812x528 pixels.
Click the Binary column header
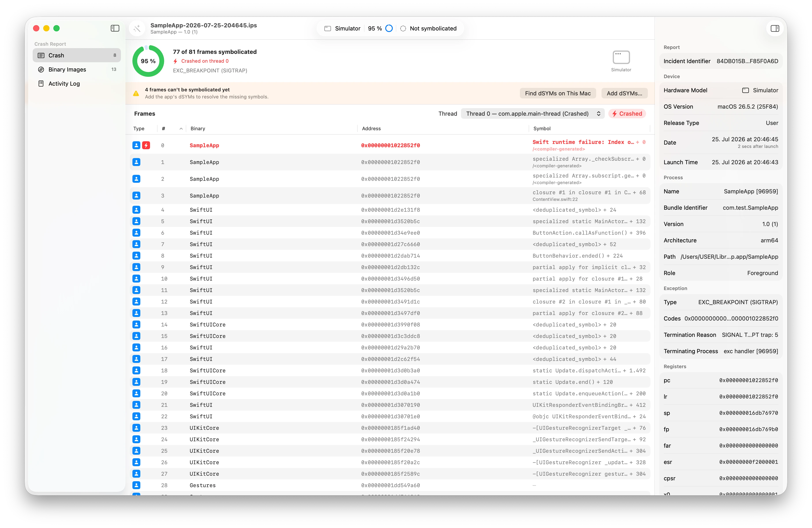tap(198, 129)
